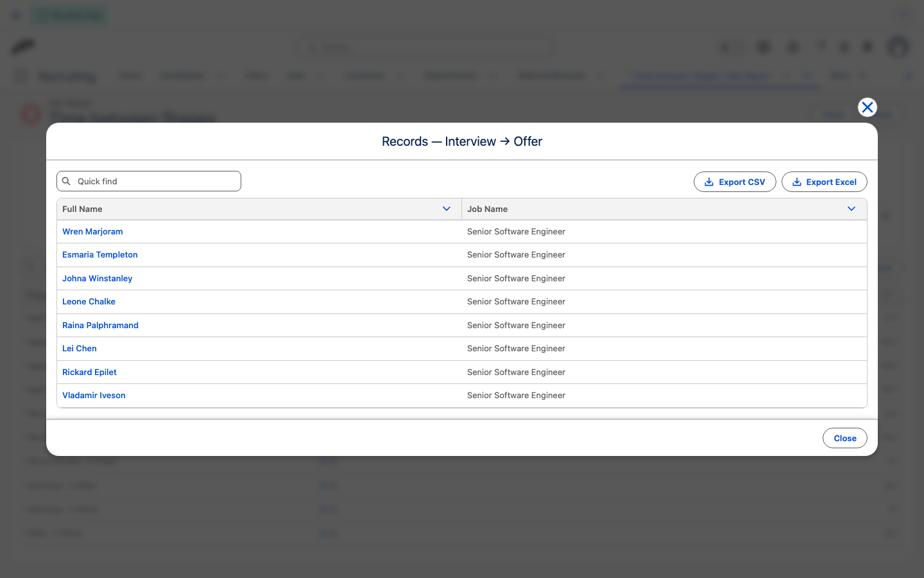The image size is (924, 578).
Task: Click the download icon on Export Excel
Action: click(x=796, y=182)
